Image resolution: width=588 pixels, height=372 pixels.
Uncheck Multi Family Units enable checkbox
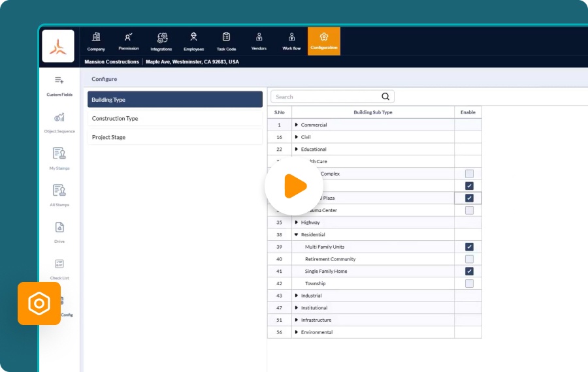(x=469, y=247)
